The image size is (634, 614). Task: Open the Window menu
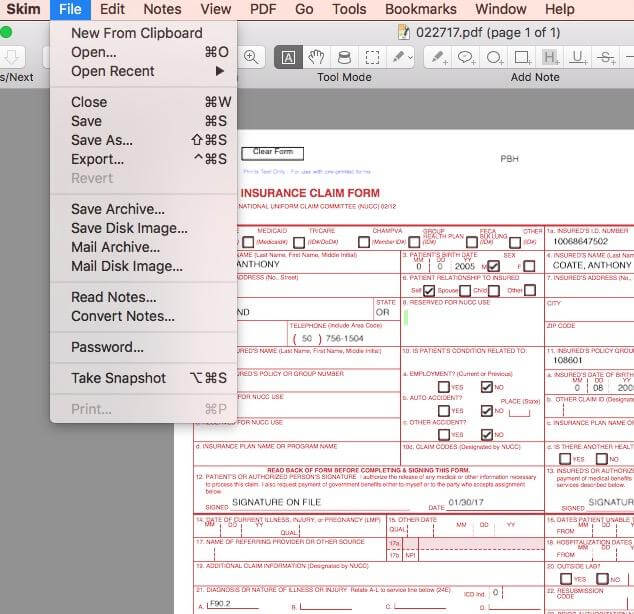[501, 9]
